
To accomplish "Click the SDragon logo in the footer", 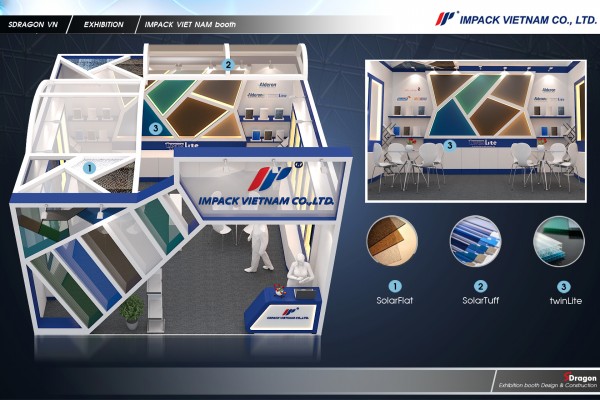I will point(580,377).
